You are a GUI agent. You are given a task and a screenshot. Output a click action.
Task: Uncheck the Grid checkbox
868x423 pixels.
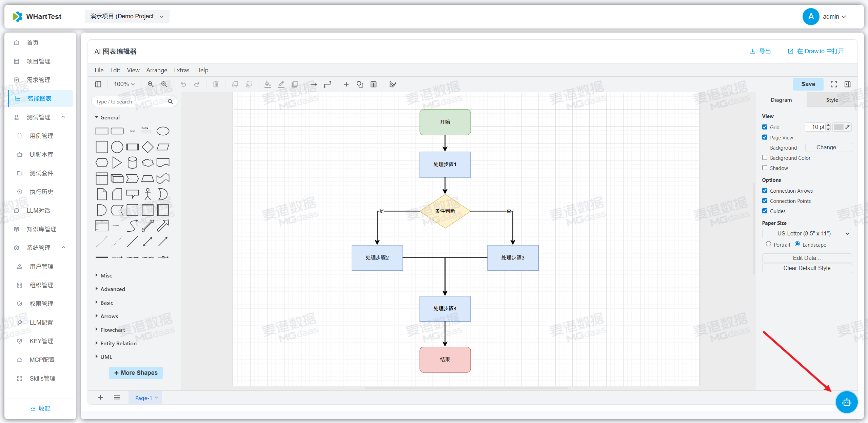coord(765,127)
